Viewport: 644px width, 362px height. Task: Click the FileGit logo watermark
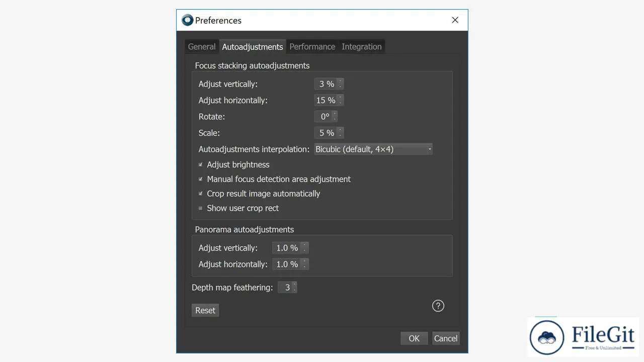[583, 337]
